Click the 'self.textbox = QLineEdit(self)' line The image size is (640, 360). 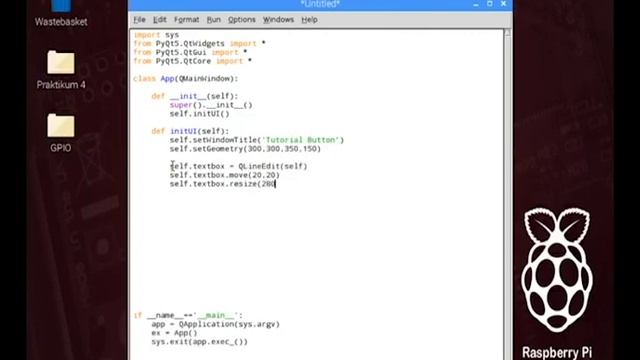[238, 166]
